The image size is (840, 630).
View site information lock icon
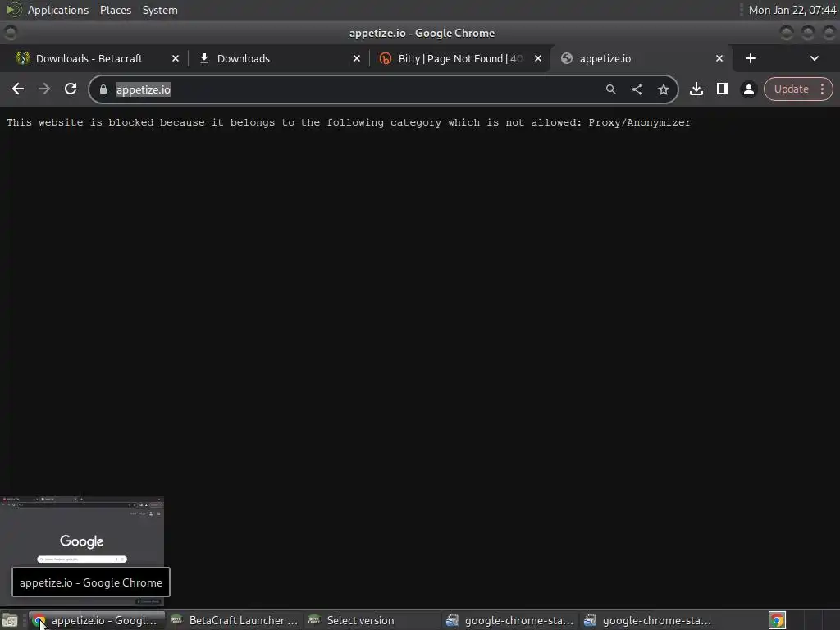[x=103, y=89]
